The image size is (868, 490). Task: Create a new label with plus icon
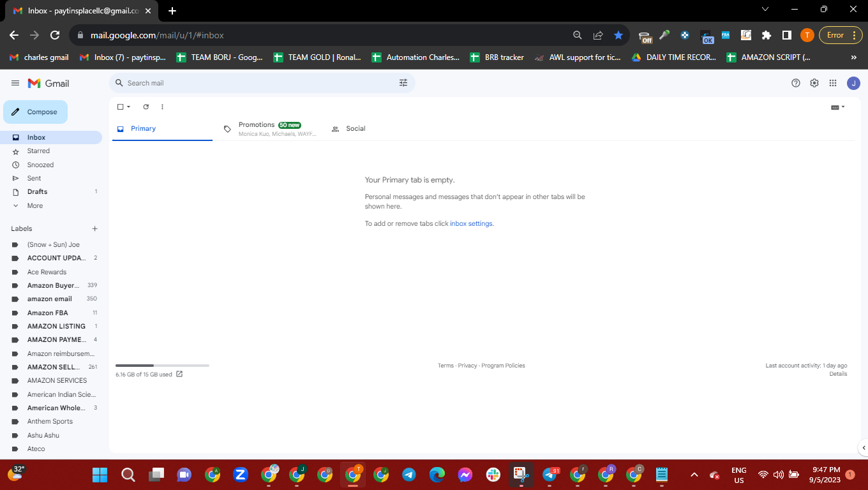[94, 228]
